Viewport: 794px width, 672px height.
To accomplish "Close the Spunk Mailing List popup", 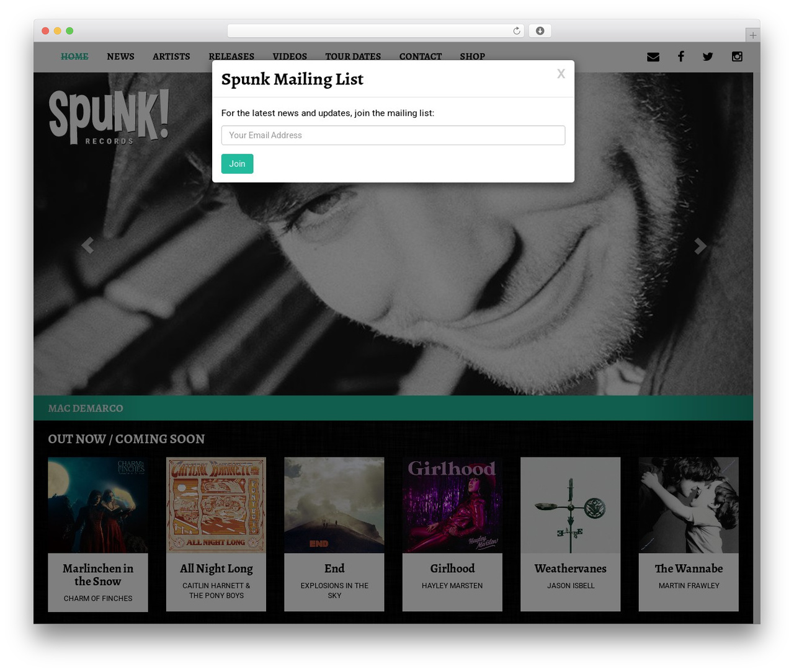I will pyautogui.click(x=561, y=74).
